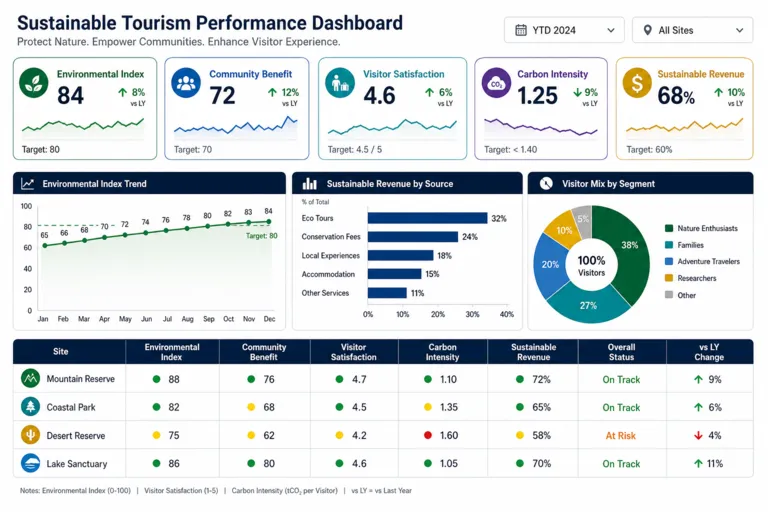
Task: Click the calendar icon beside YTD 2024
Action: (521, 30)
